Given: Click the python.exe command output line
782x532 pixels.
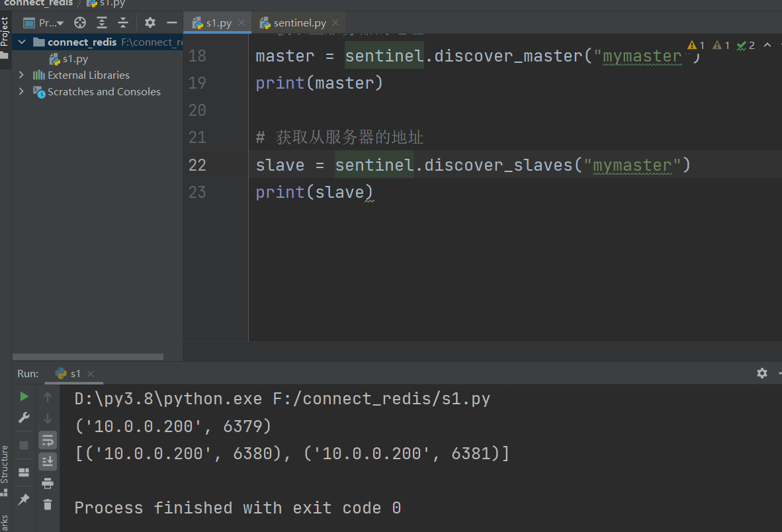Looking at the screenshot, I should point(282,399).
